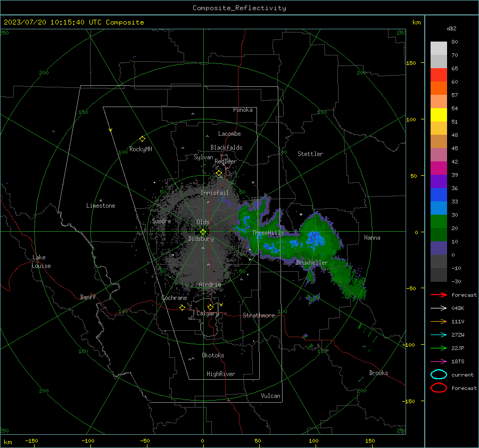
Task: Click the white 04DK arrow icon
Action: click(x=439, y=308)
